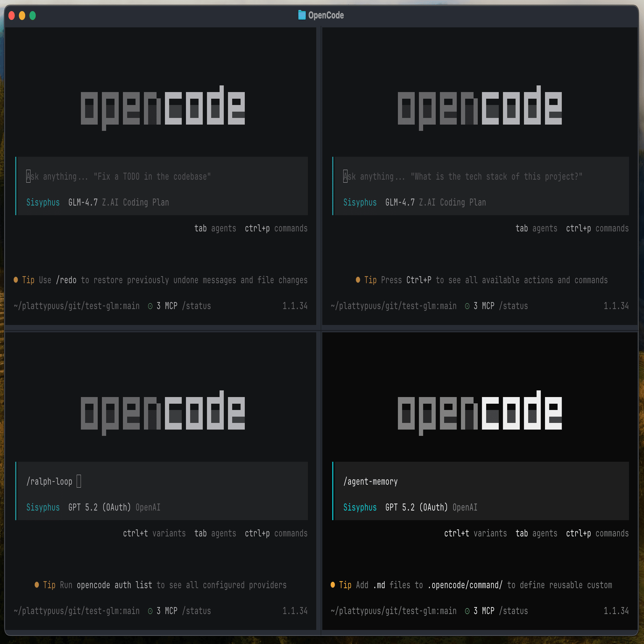Click the opencode logo above the /ralph-loop prompt
This screenshot has height=644, width=644.
pos(163,413)
